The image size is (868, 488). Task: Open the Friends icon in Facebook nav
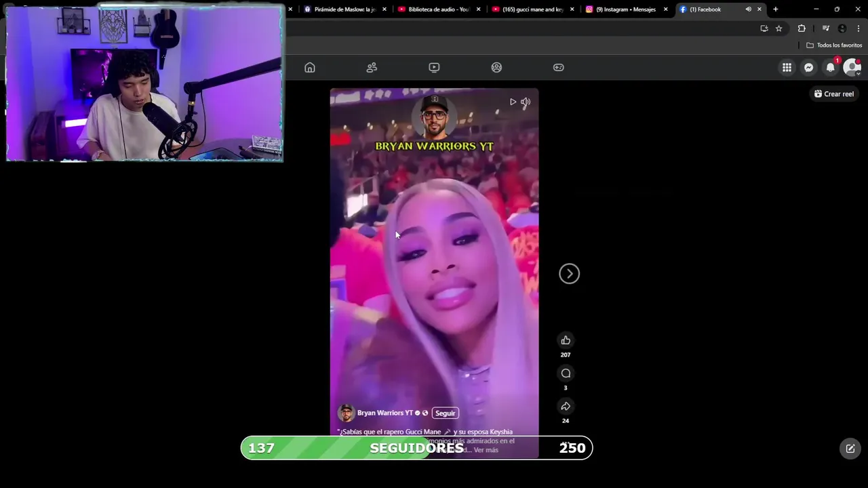(x=372, y=67)
